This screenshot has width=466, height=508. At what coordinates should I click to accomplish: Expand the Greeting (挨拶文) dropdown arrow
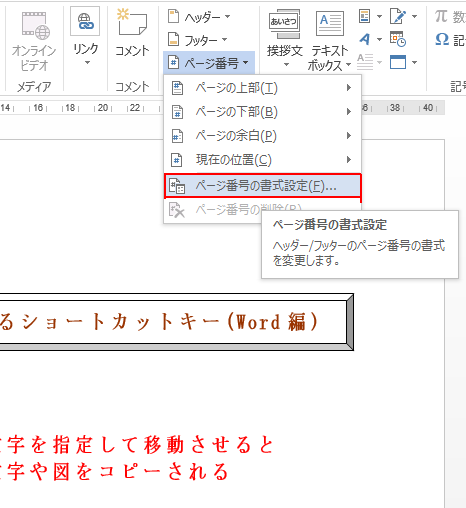[x=286, y=65]
